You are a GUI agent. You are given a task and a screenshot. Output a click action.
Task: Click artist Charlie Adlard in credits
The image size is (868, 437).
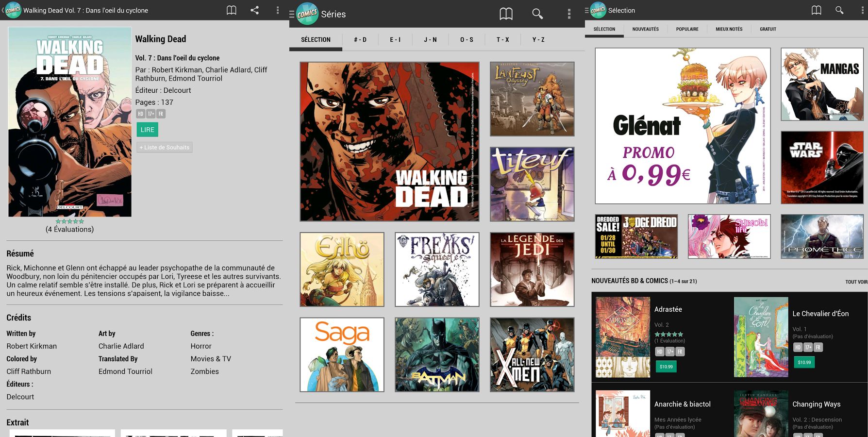pos(121,346)
